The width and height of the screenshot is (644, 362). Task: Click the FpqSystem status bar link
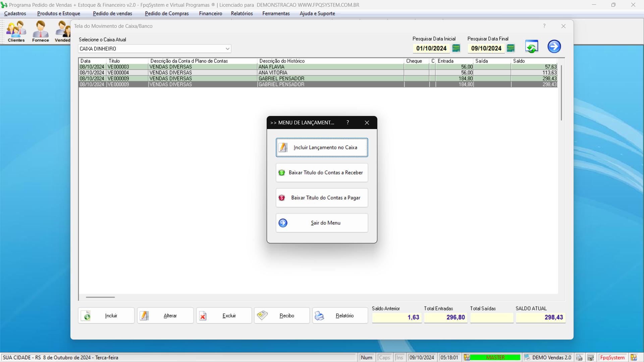[x=612, y=358]
